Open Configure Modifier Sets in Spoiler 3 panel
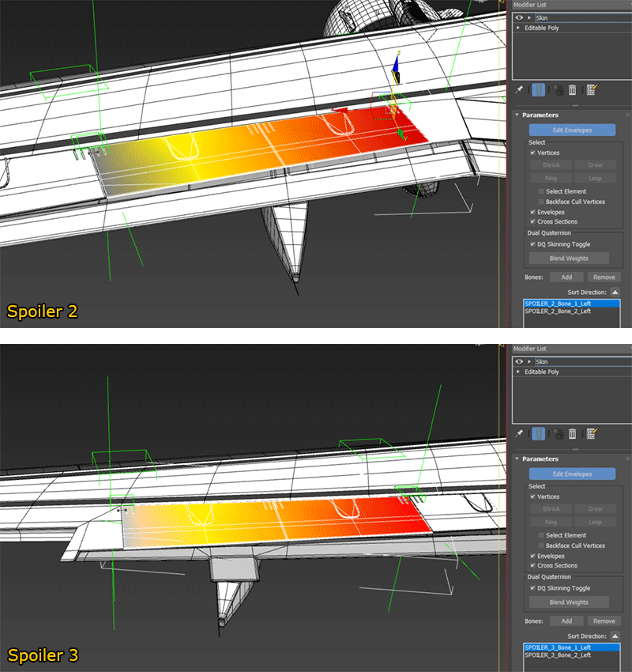 point(591,433)
